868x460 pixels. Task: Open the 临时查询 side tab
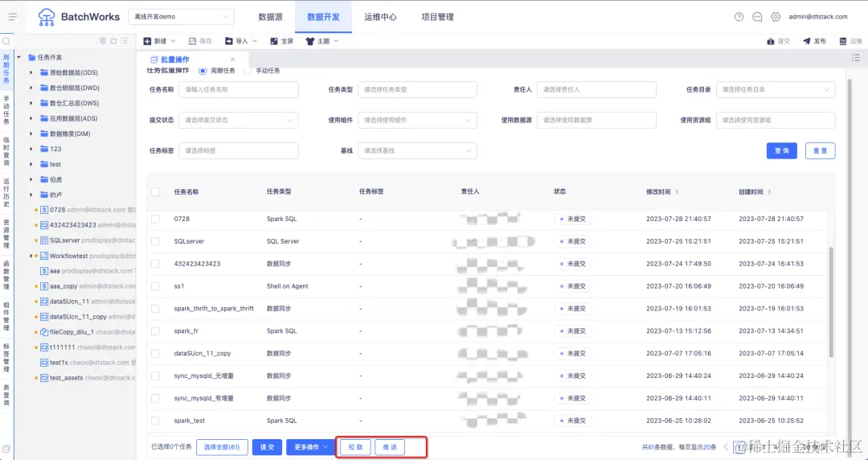point(6,150)
